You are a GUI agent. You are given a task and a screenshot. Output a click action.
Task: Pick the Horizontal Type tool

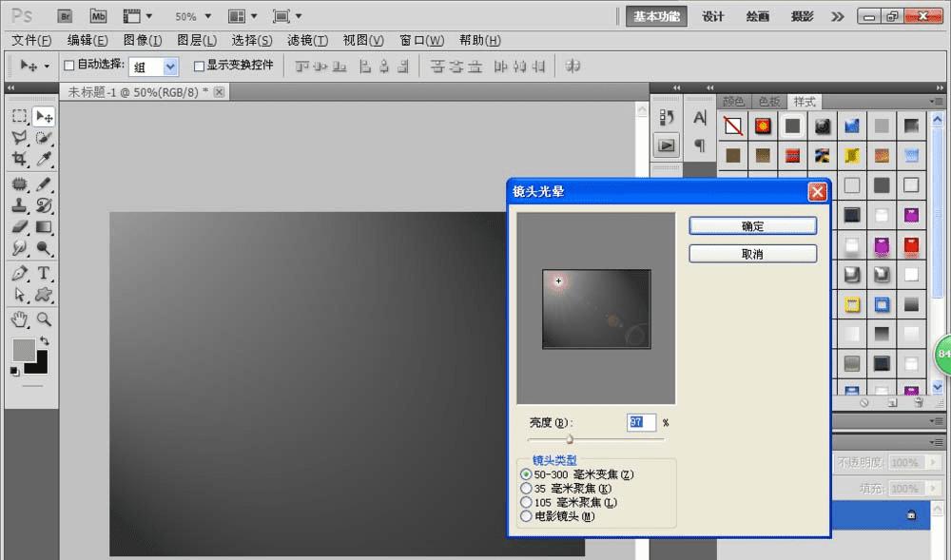tap(44, 274)
